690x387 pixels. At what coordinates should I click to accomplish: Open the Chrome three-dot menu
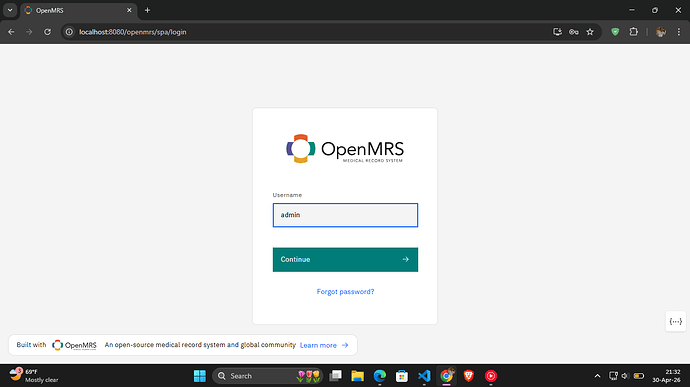coord(679,32)
